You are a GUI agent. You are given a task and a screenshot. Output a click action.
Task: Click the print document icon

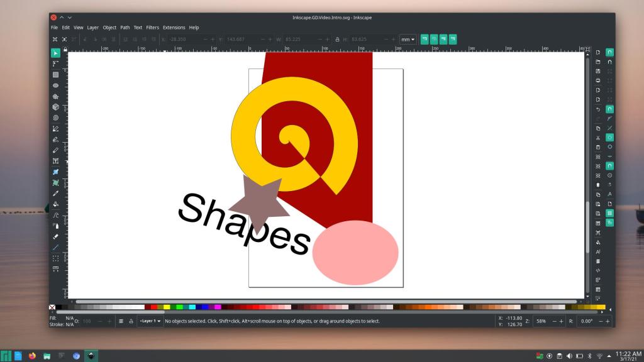597,80
